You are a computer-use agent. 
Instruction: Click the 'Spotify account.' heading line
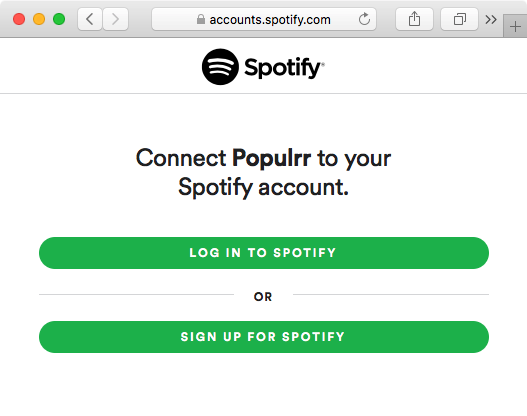[263, 188]
